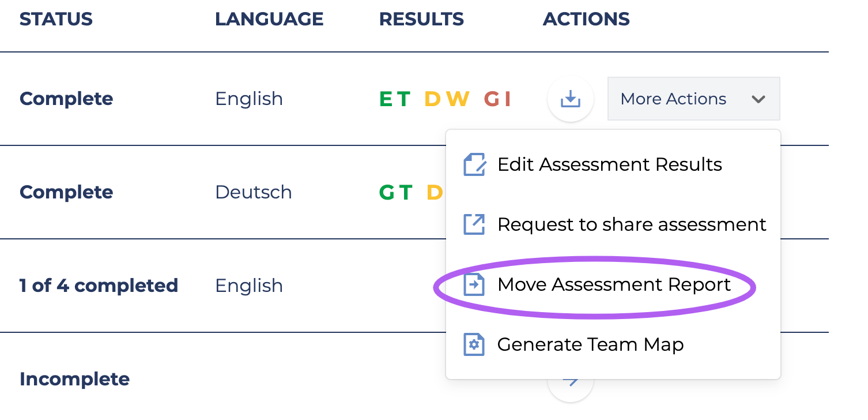This screenshot has width=868, height=420.
Task: Click the More Actions chevron arrow
Action: click(x=758, y=99)
